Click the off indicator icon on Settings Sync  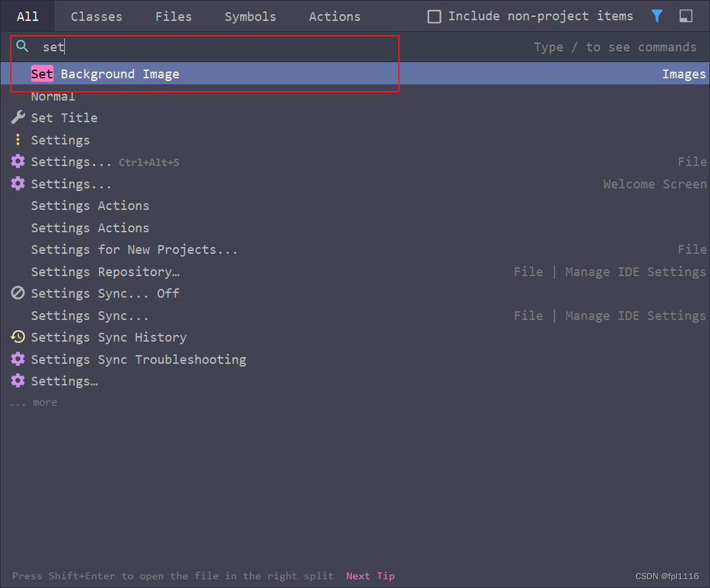[17, 293]
